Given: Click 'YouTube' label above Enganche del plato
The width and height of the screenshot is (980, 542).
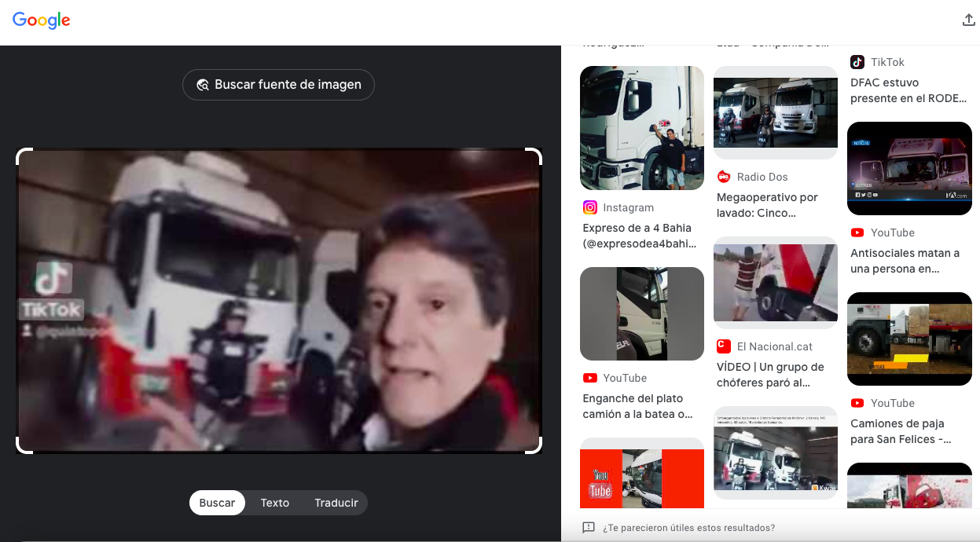Looking at the screenshot, I should (626, 378).
